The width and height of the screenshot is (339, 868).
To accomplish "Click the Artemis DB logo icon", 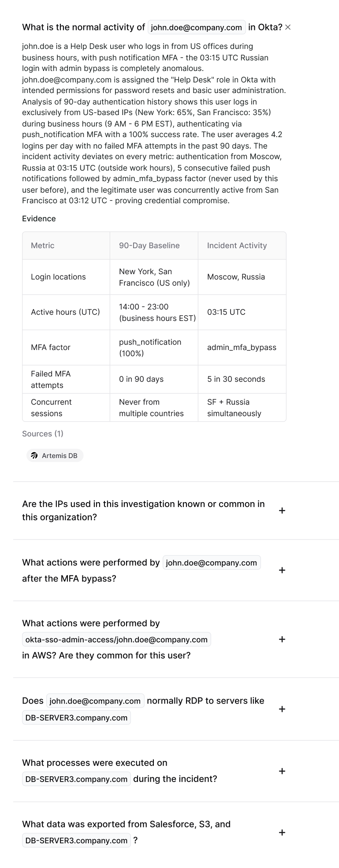I will (34, 455).
